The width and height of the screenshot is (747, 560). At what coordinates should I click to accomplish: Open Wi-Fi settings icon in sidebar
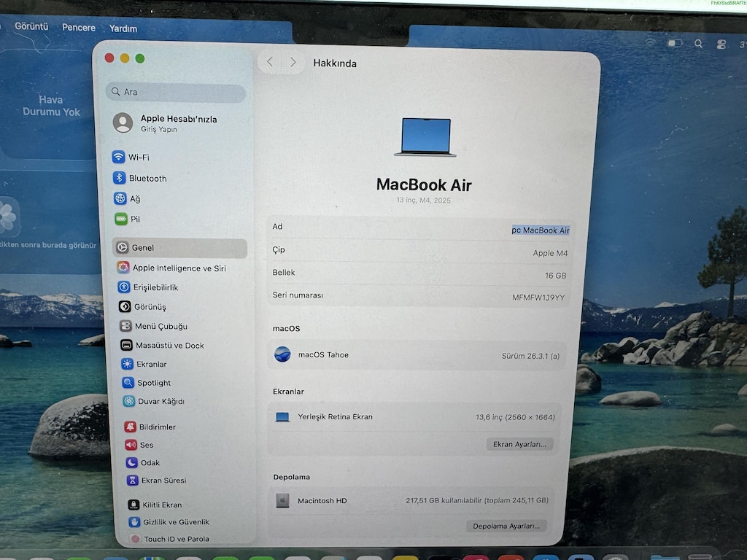click(118, 157)
